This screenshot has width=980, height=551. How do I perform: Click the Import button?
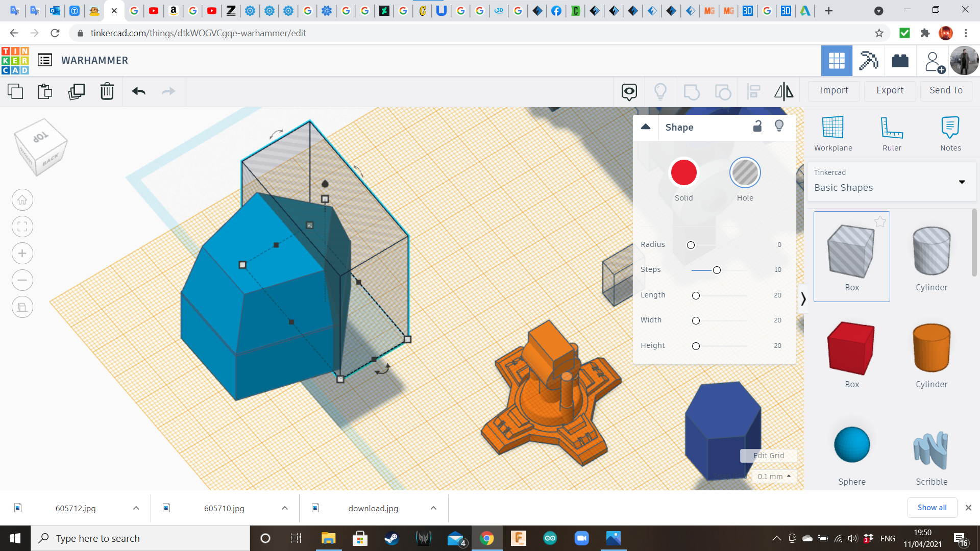point(834,90)
